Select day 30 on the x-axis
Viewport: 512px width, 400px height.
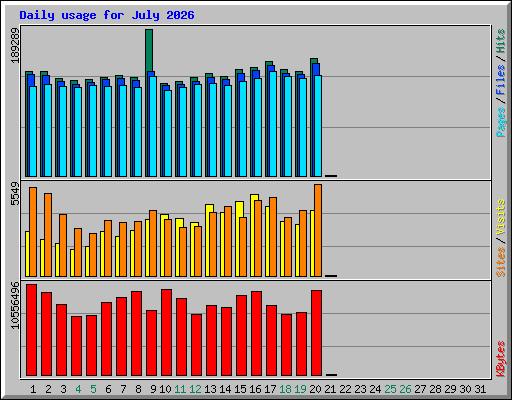(x=466, y=389)
